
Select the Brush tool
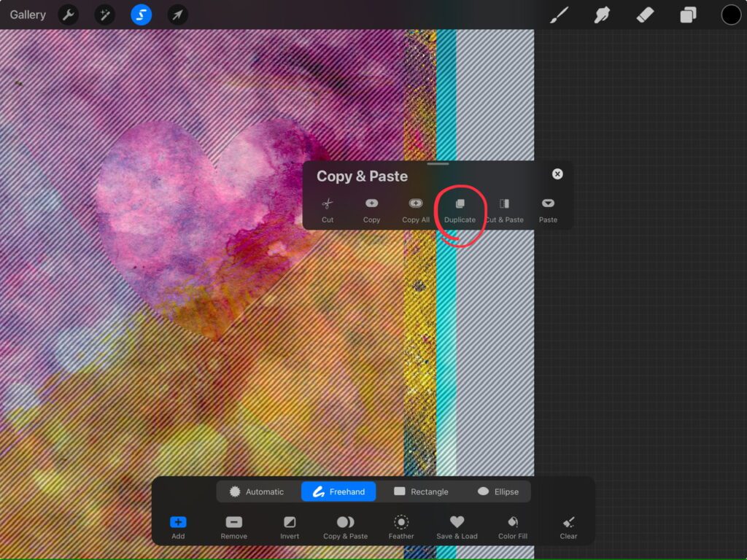pos(559,15)
